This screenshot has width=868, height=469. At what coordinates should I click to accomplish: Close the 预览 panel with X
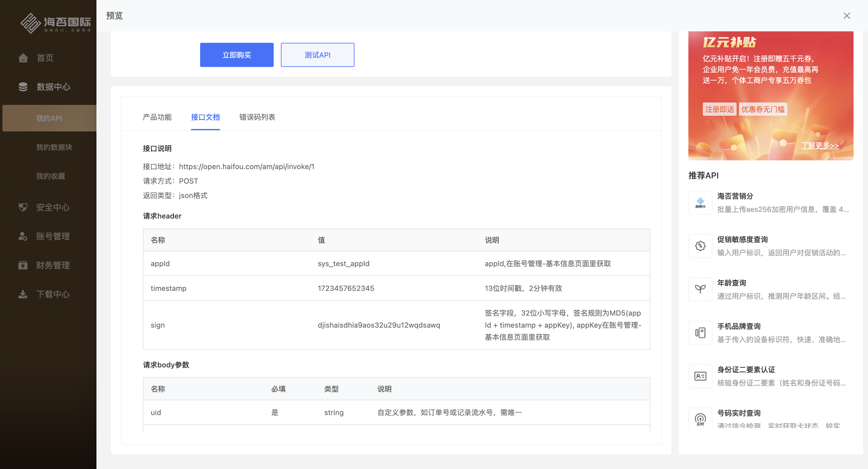click(x=847, y=15)
